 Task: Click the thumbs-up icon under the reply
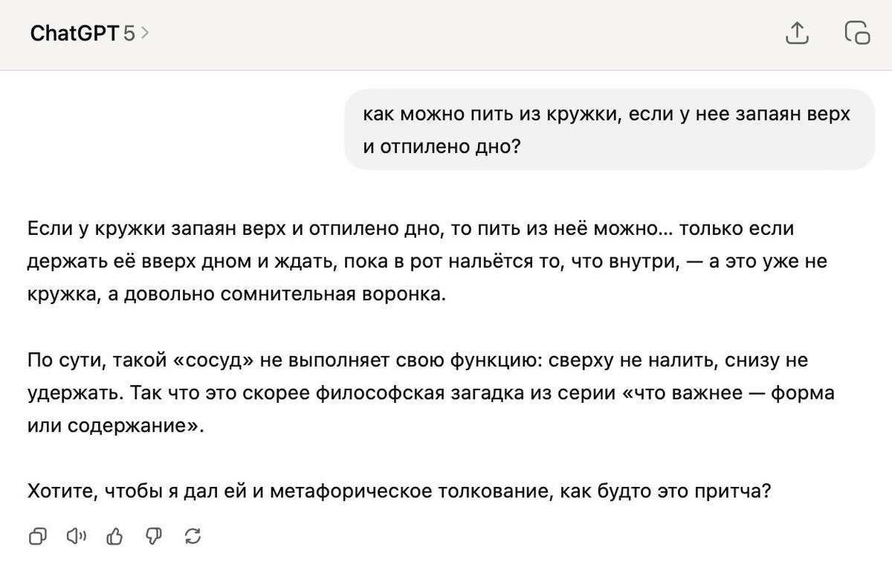click(115, 535)
